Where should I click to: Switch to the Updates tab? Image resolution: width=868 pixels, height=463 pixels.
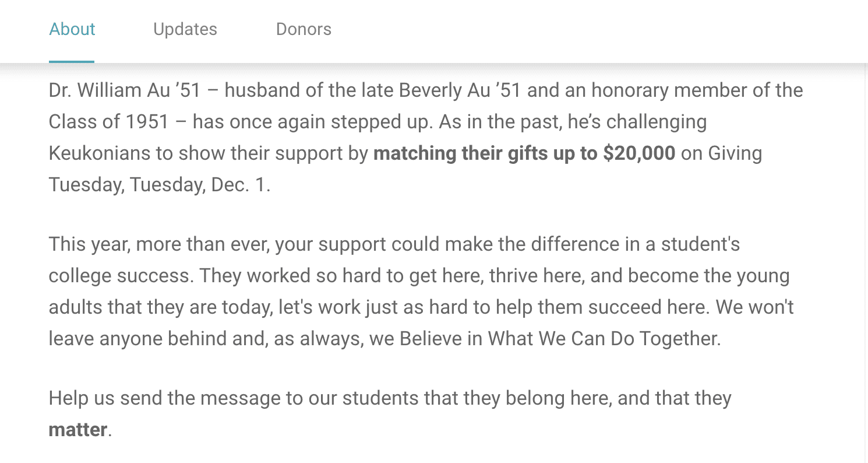185,29
